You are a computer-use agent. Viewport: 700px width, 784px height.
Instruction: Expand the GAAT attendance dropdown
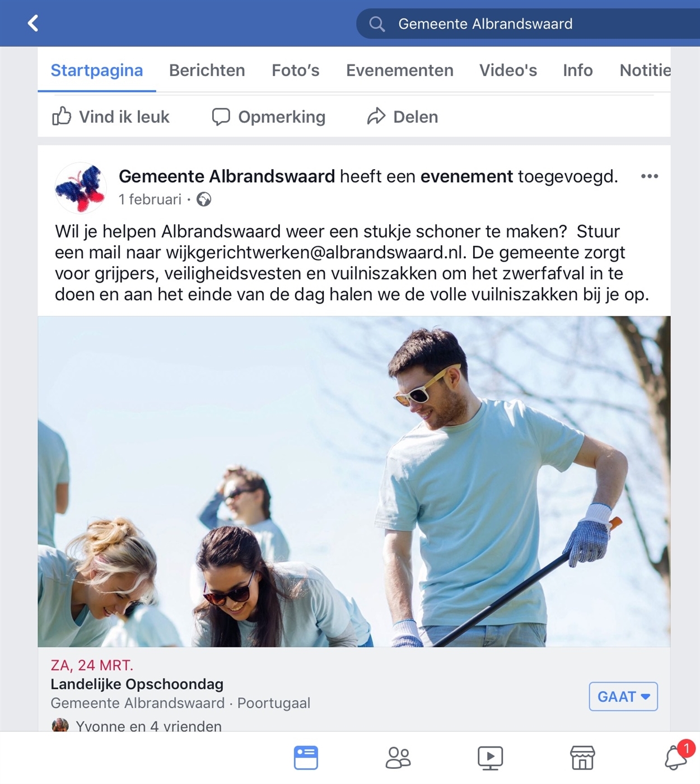[623, 697]
